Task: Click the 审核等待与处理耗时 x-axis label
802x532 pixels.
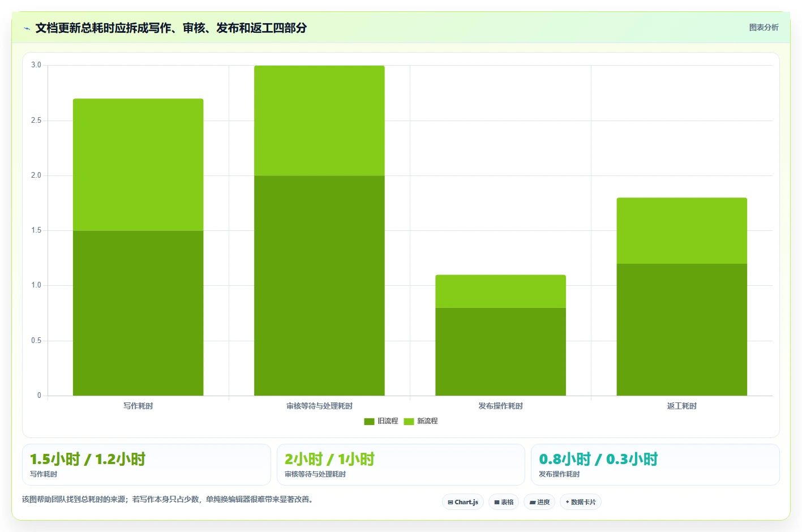Action: click(x=319, y=406)
